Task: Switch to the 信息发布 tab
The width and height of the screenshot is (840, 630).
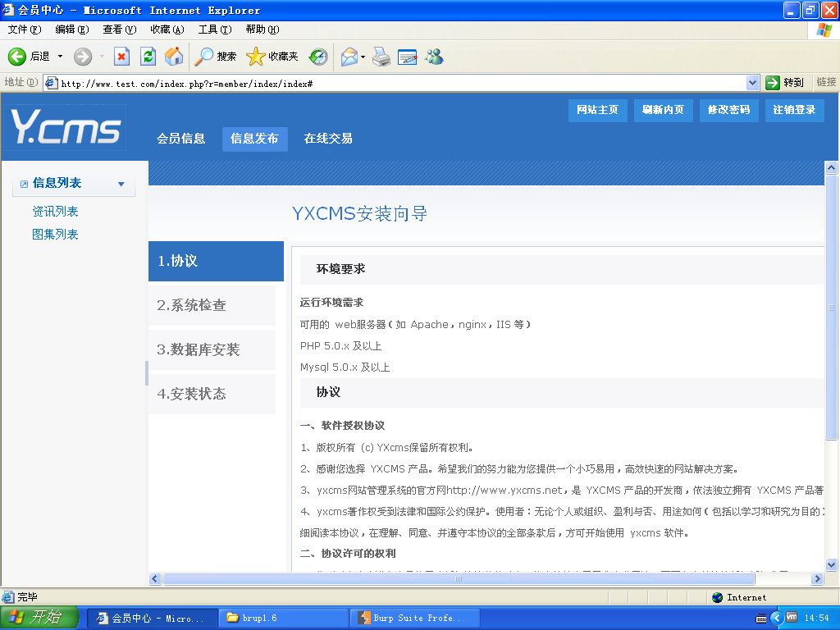Action: pos(254,139)
